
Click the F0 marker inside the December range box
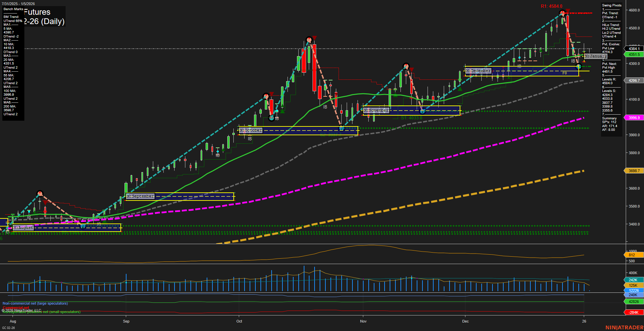coord(564,73)
